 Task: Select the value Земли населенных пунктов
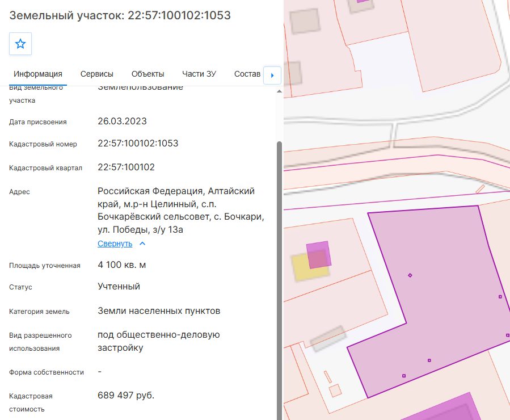159,310
